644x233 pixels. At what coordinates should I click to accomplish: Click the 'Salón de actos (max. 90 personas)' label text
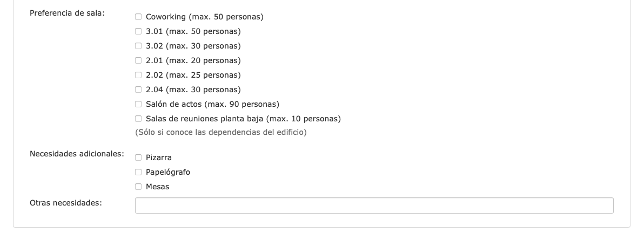[212, 104]
